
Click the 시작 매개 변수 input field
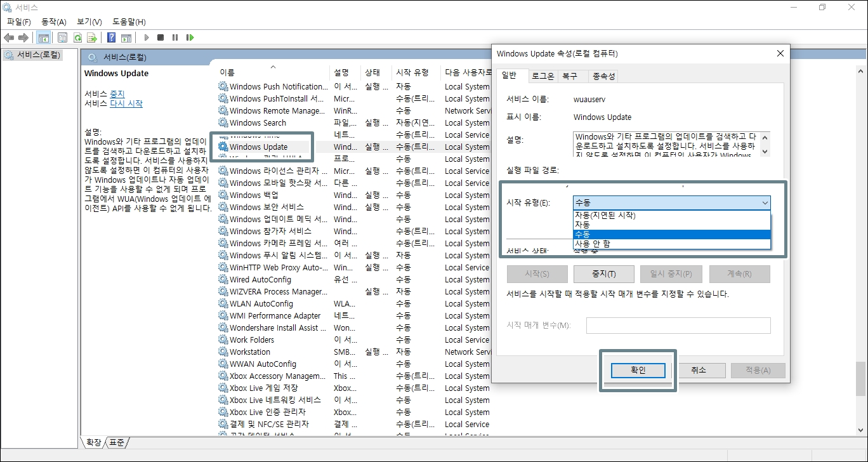pyautogui.click(x=678, y=326)
